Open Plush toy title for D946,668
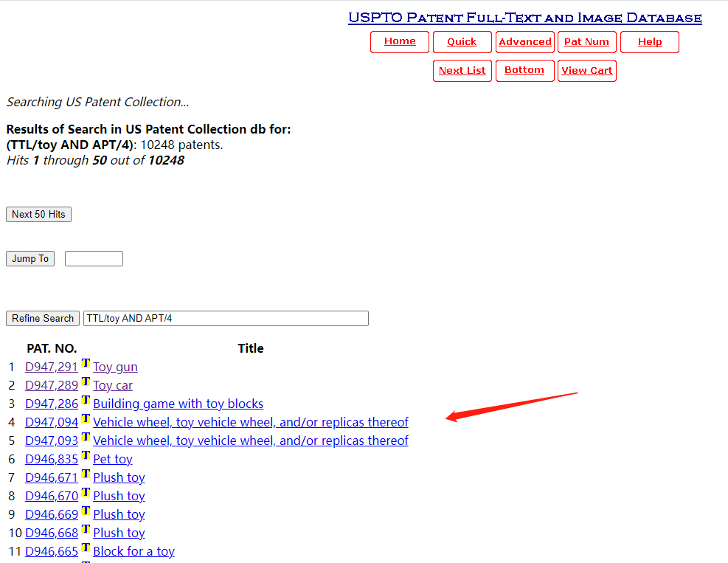 click(119, 533)
